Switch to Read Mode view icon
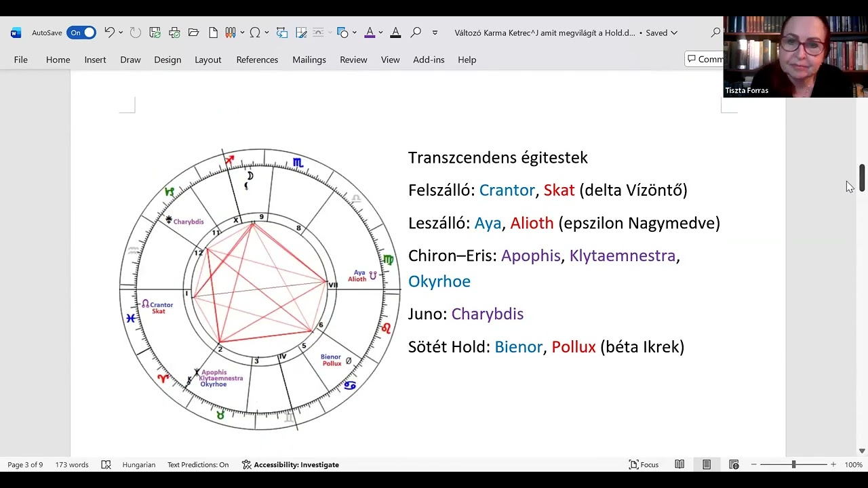The image size is (868, 488). click(x=679, y=464)
